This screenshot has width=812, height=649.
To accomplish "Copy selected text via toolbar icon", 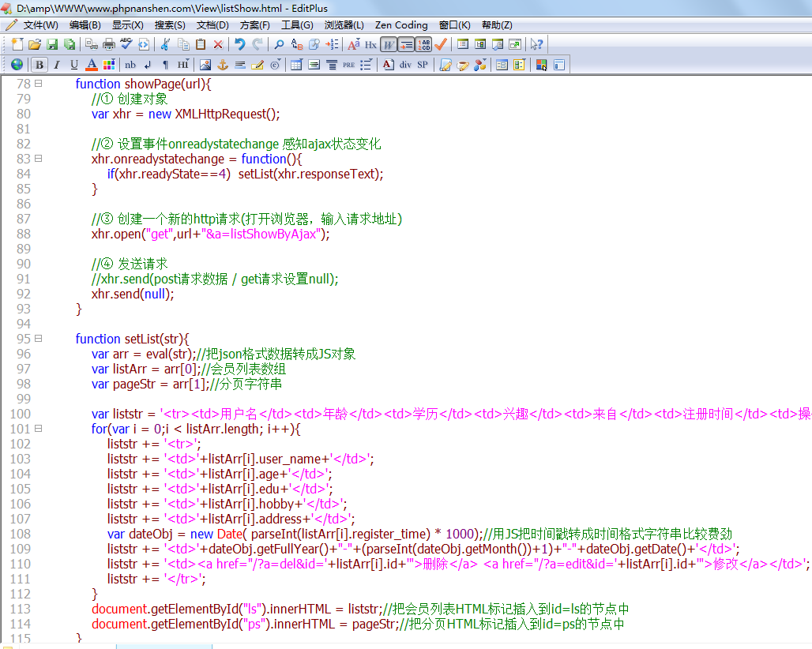I will [183, 44].
